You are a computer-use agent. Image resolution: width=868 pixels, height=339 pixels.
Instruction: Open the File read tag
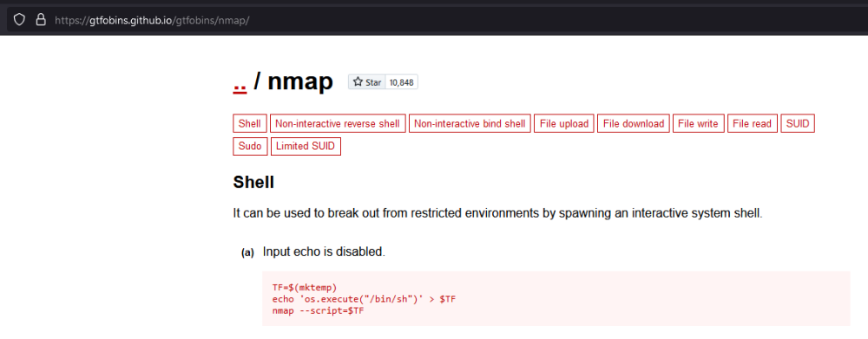753,123
